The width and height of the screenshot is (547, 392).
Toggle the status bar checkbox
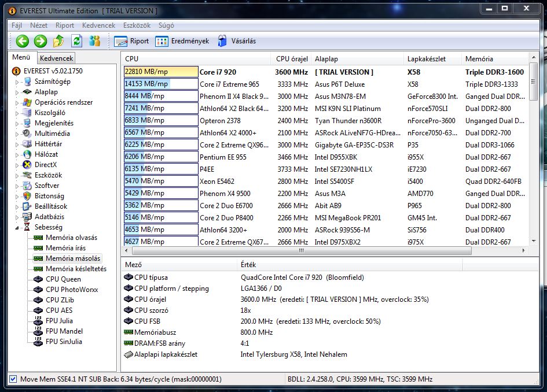pos(13,379)
